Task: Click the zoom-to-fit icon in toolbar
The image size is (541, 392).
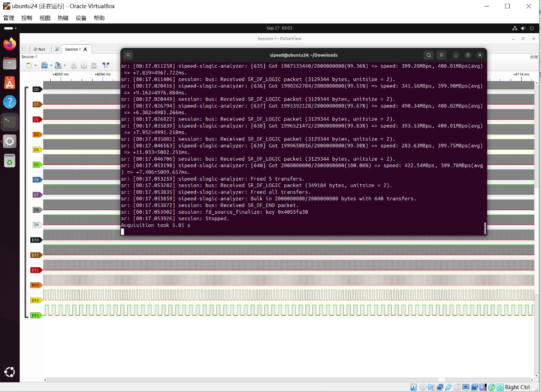Action: click(x=94, y=65)
